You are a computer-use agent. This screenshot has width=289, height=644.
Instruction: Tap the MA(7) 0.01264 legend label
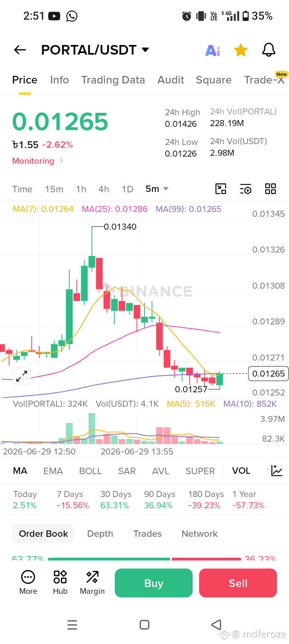[x=43, y=209]
